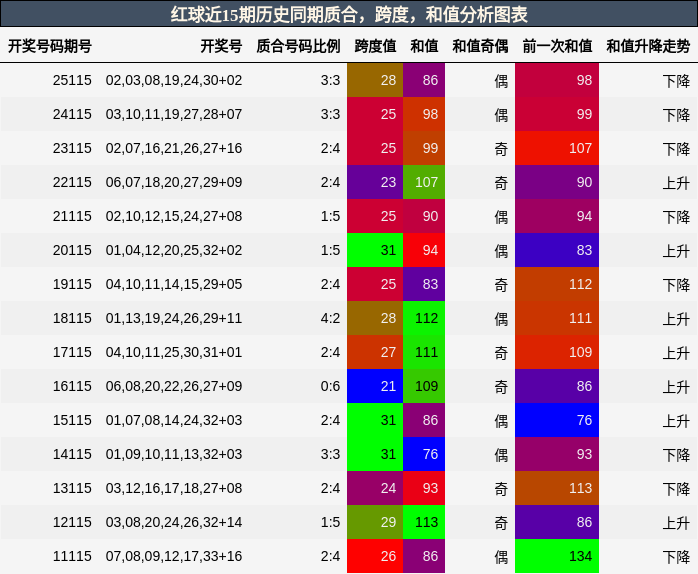Click sum value 107 in row 22115
Viewport: 698px width, 574px height.
tap(424, 182)
